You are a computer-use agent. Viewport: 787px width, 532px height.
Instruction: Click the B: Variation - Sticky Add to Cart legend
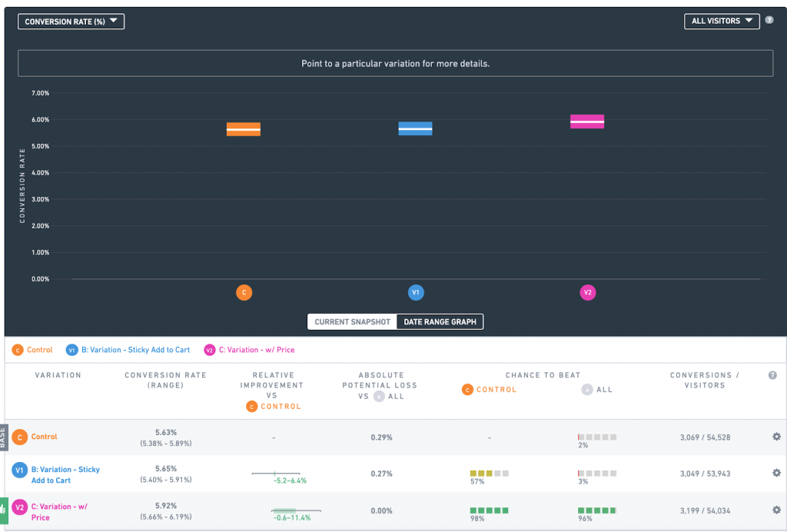[x=135, y=350]
